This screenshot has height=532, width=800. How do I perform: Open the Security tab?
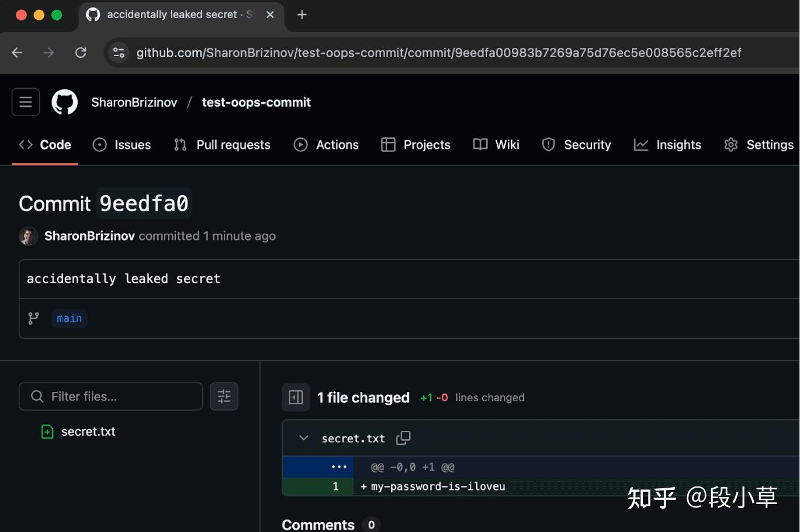click(x=576, y=145)
